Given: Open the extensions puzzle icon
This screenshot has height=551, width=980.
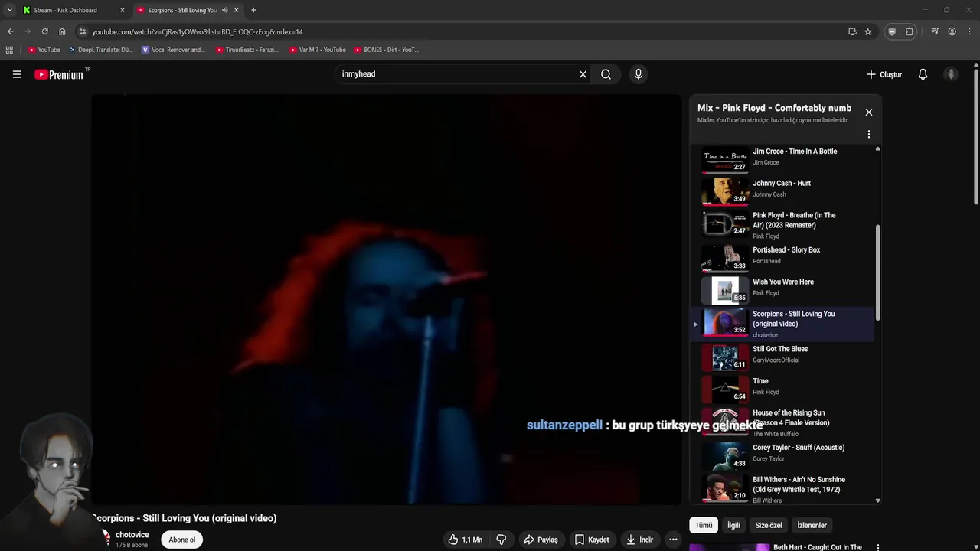Looking at the screenshot, I should [910, 31].
